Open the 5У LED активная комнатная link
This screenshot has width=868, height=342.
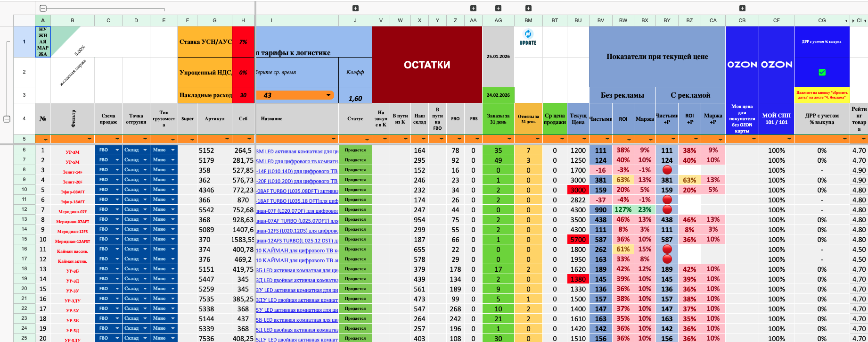297,310
